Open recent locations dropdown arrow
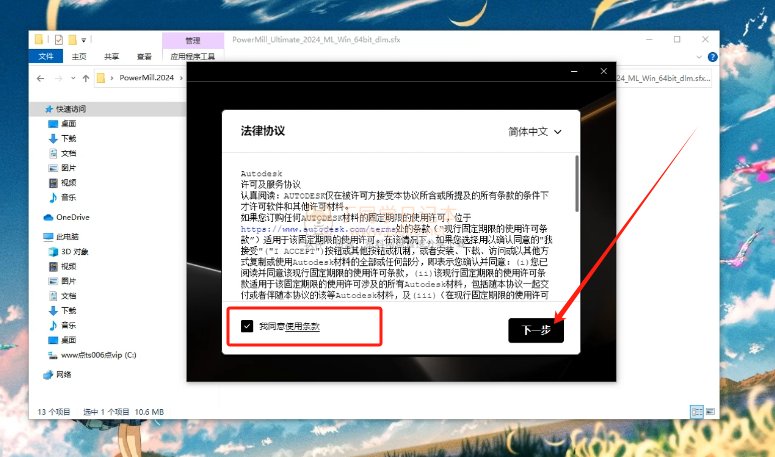The image size is (775, 457). 73,78
